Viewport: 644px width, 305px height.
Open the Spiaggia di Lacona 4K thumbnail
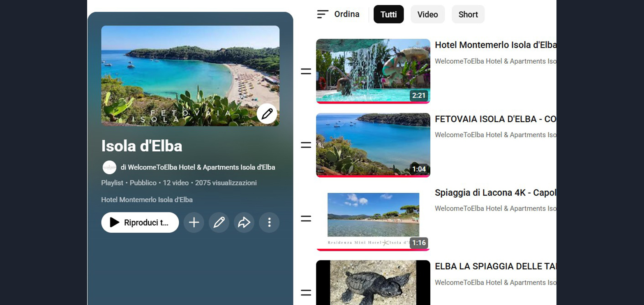coord(373,218)
